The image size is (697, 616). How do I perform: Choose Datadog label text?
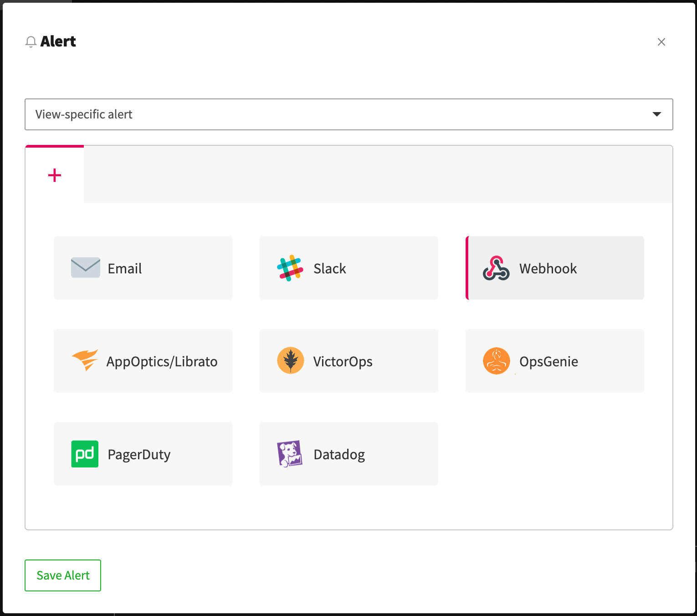pyautogui.click(x=339, y=454)
